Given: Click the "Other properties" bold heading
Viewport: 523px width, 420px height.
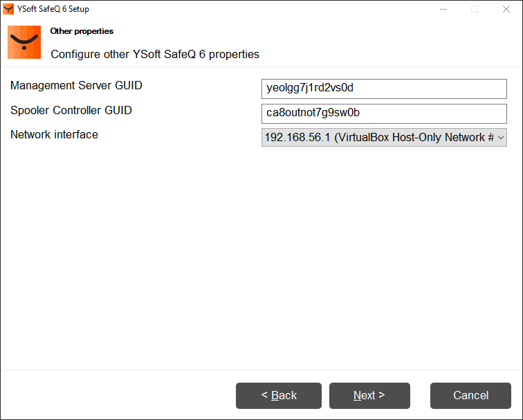Looking at the screenshot, I should 82,31.
